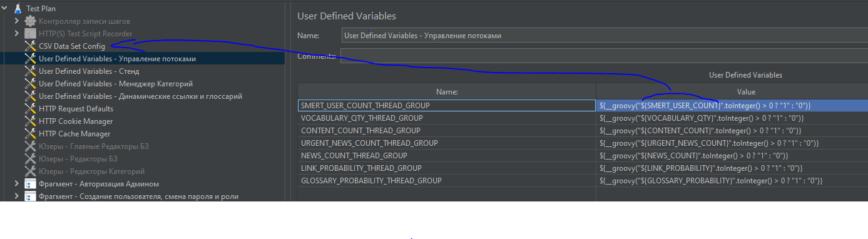
Task: Select Юзеры - Редакторы БЗ item
Action: 78,159
